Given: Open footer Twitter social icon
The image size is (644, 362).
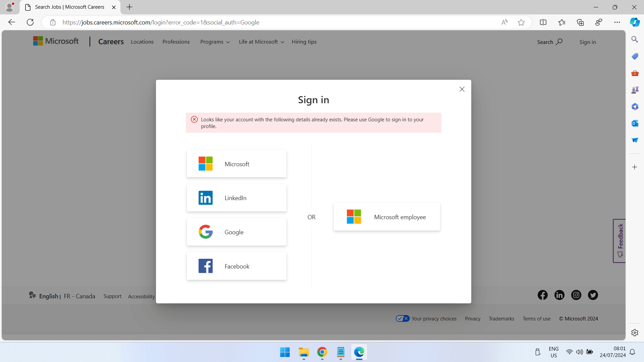Looking at the screenshot, I should (x=593, y=295).
